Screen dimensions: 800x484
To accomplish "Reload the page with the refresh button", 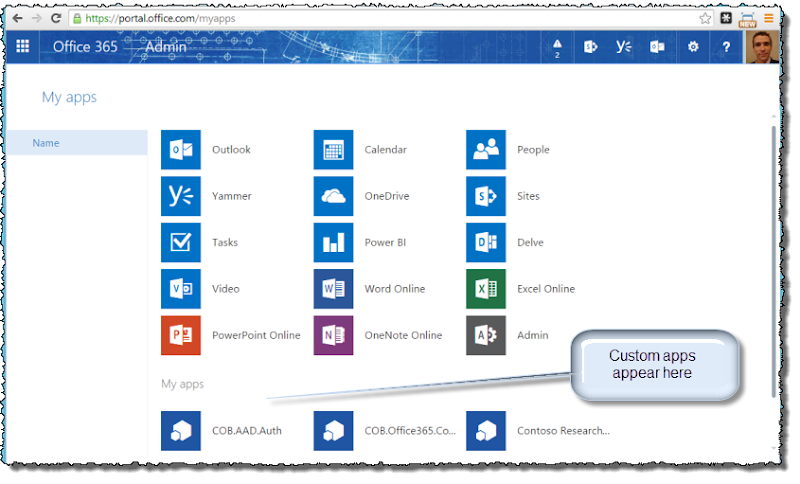I will coord(56,18).
